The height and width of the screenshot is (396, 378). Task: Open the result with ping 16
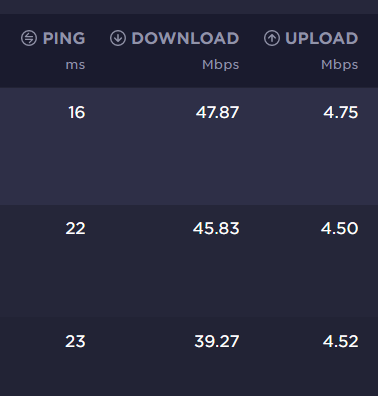coord(77,113)
